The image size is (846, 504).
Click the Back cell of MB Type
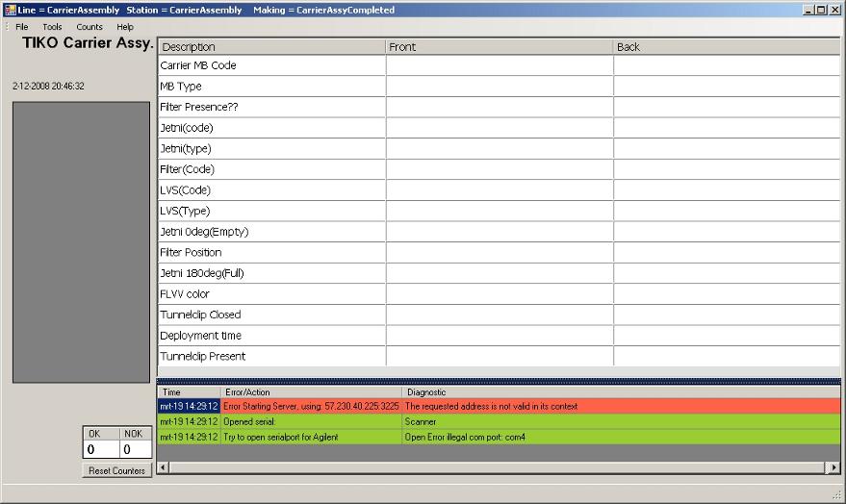727,87
